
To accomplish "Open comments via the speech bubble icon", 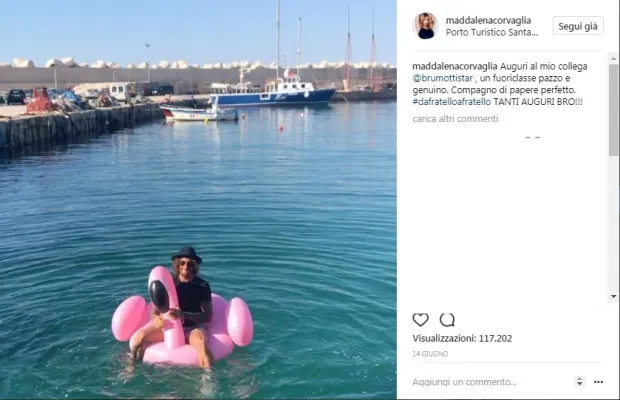I will click(447, 319).
